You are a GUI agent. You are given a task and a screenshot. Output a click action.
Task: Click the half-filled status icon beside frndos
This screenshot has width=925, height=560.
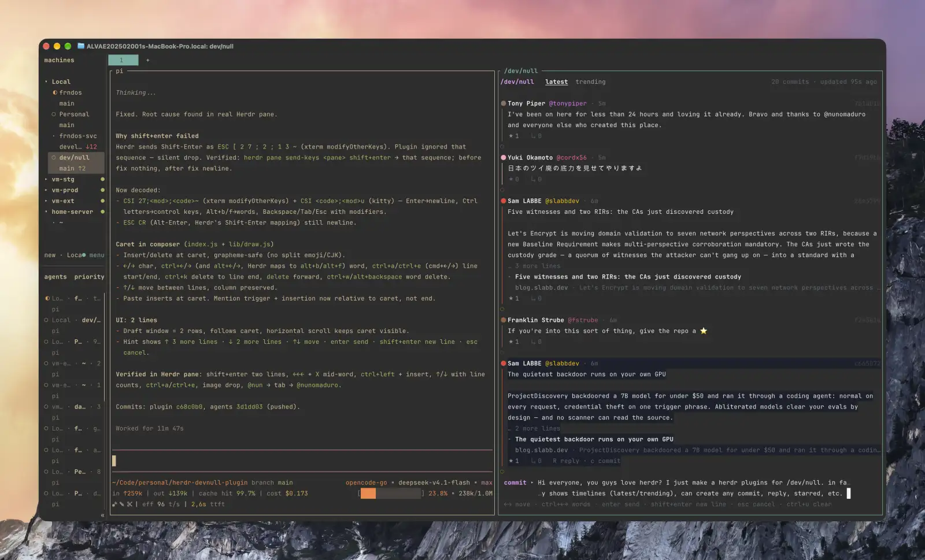click(55, 92)
